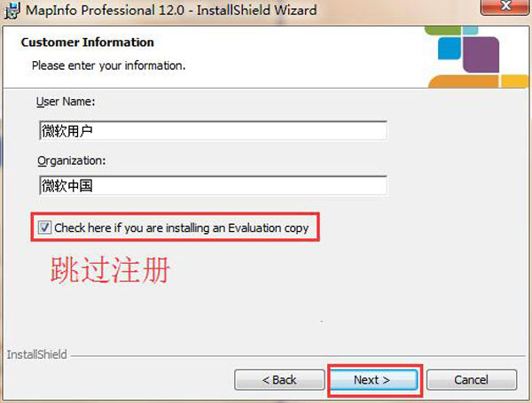Close the InstallShield Wizard window

coord(505,6)
